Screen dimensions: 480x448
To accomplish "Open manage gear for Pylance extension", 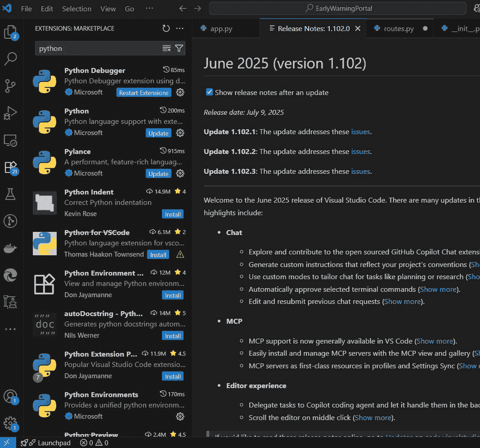I will click(180, 173).
